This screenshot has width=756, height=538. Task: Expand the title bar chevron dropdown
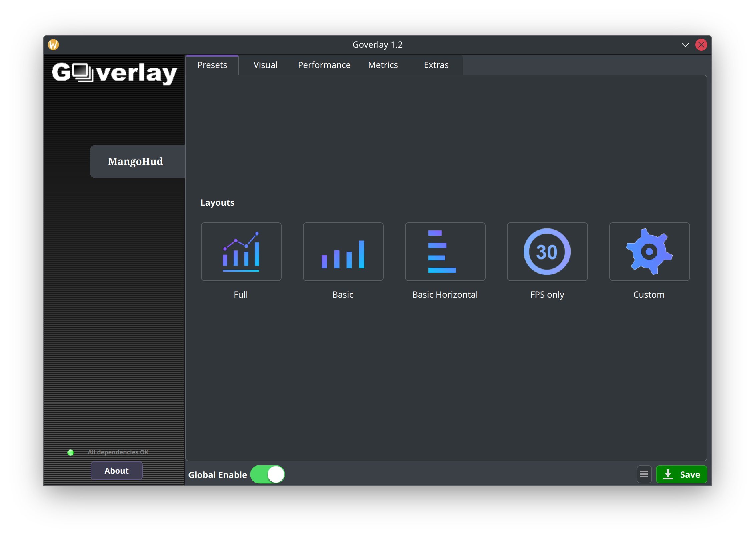pos(685,45)
